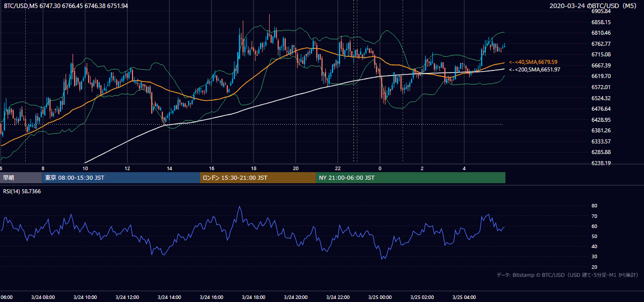
Task: Click the hour label 8 below the candlestick chart
Action: tap(43, 168)
